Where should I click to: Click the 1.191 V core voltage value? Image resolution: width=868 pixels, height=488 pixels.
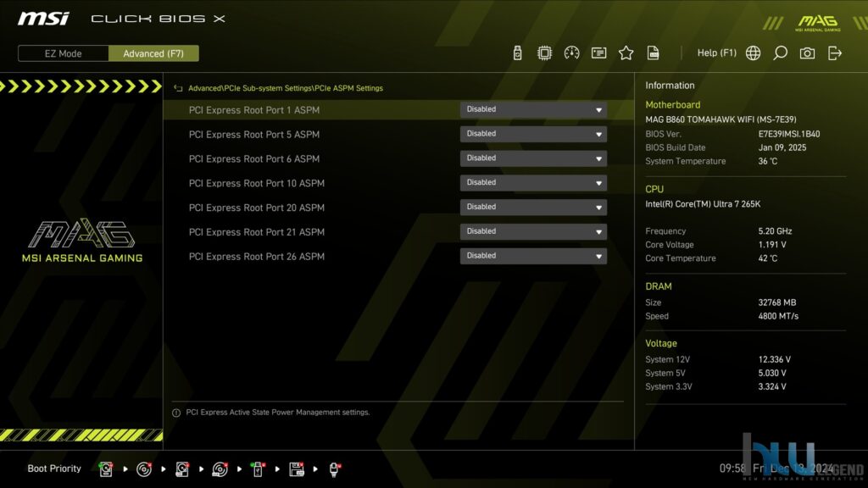pos(772,245)
